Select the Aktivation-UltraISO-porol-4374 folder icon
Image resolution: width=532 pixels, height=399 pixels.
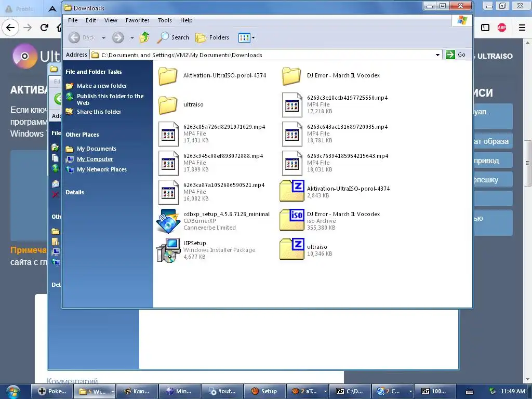point(168,76)
